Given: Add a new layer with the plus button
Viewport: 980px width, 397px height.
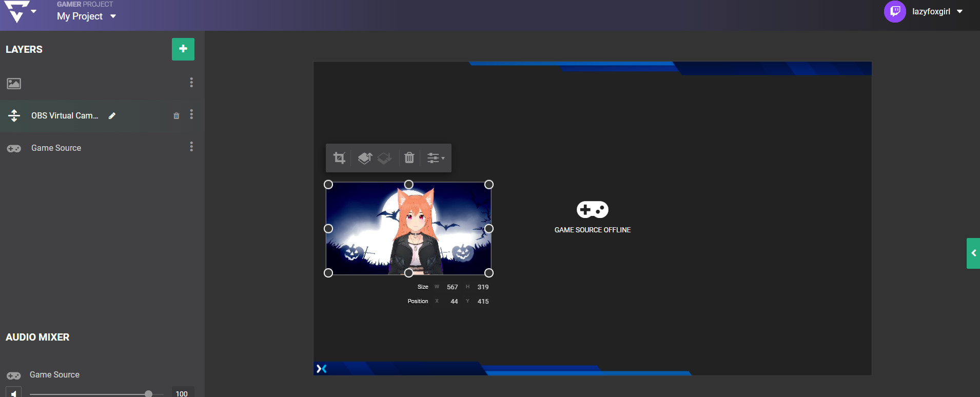Looking at the screenshot, I should coord(183,49).
